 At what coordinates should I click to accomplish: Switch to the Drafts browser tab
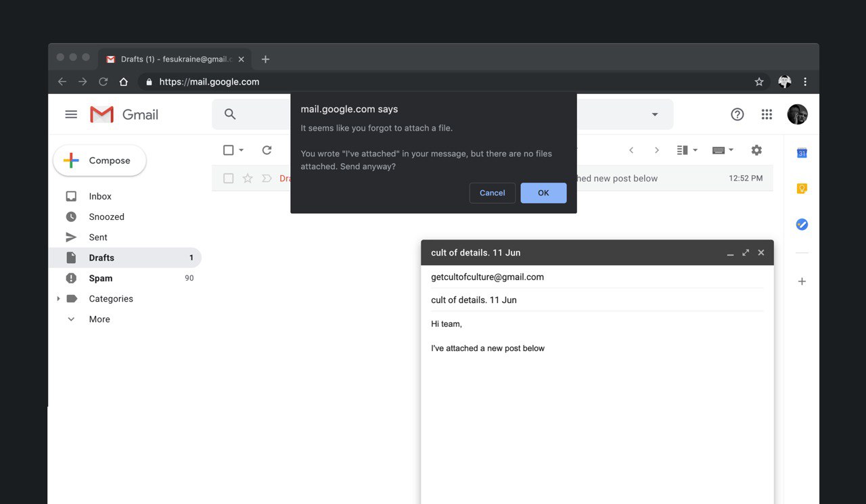(x=175, y=60)
